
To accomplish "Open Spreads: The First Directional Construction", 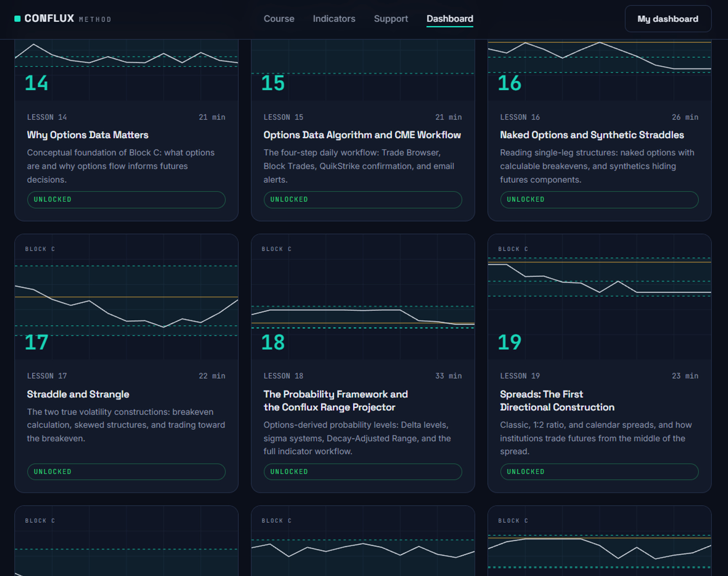I will [557, 400].
